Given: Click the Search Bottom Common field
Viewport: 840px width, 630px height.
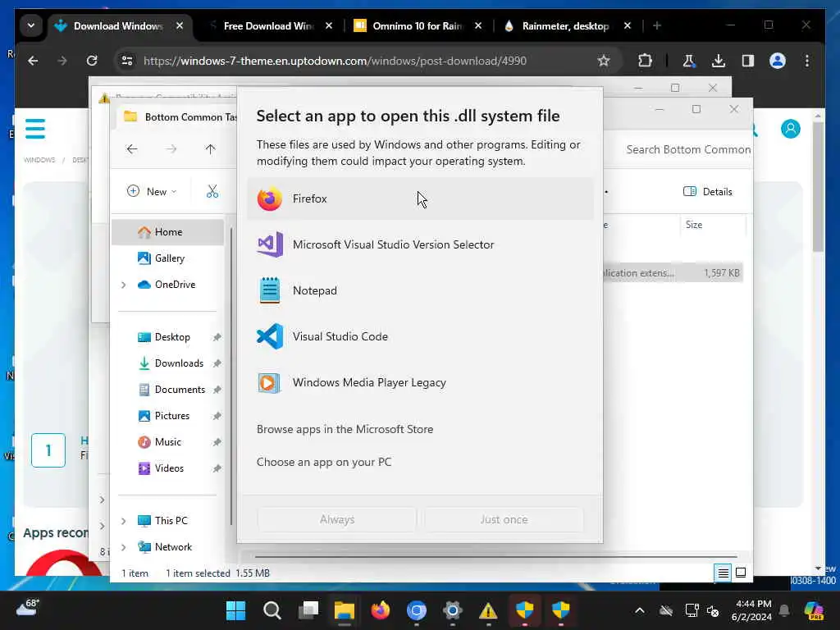Looking at the screenshot, I should pos(688,149).
